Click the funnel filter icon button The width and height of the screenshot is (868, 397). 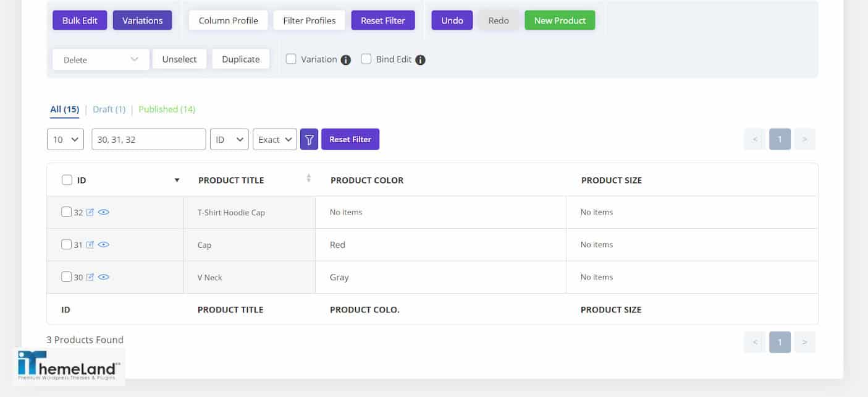point(309,139)
